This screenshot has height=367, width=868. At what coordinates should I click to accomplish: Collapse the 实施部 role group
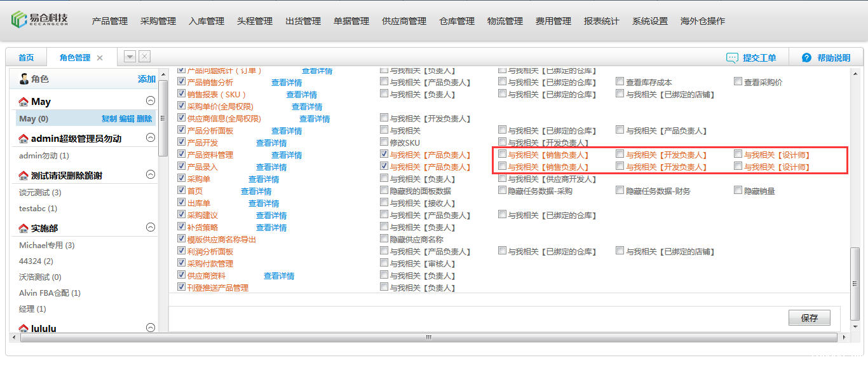[x=151, y=227]
